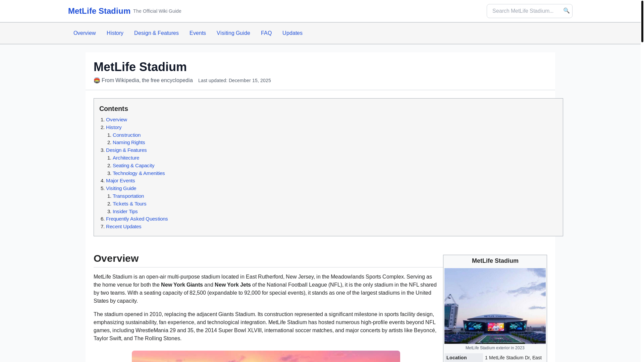The width and height of the screenshot is (644, 362).
Task: Open Architecture subsection link
Action: coord(126,158)
